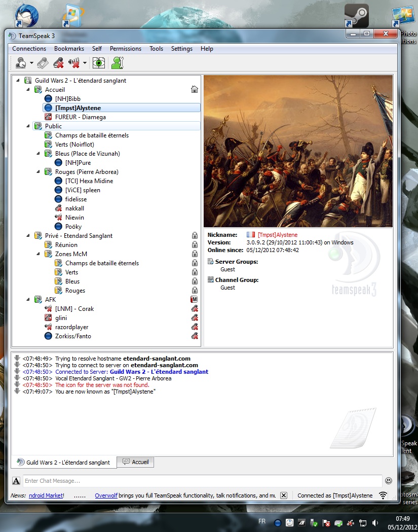Click the Accueil channel icon in the tree
Image resolution: width=418 pixels, height=532 pixels.
pyautogui.click(x=38, y=90)
